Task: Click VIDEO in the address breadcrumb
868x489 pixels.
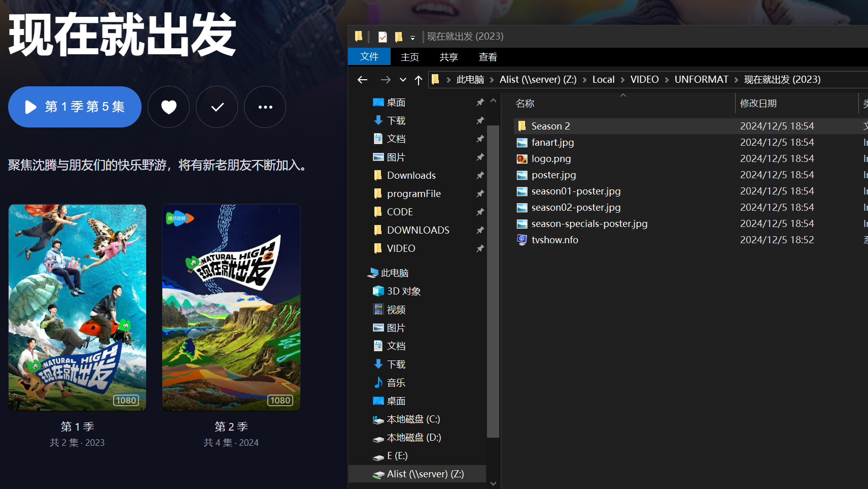Action: (644, 80)
